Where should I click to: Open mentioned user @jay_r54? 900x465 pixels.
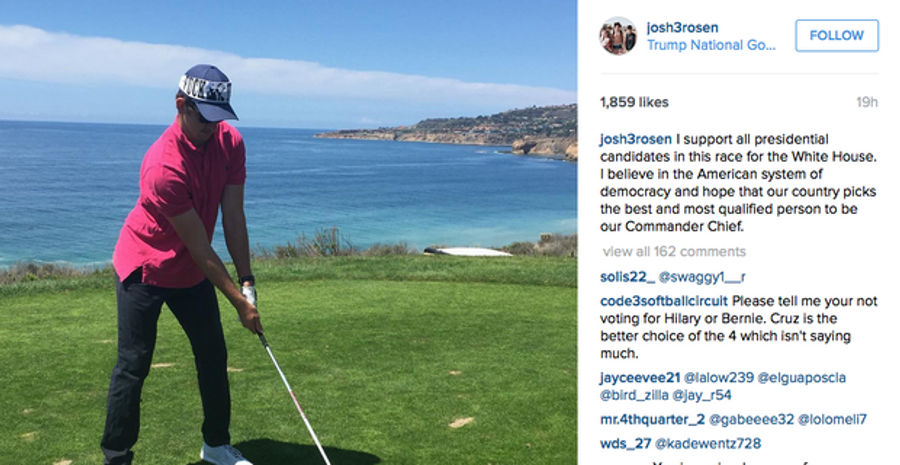702,395
